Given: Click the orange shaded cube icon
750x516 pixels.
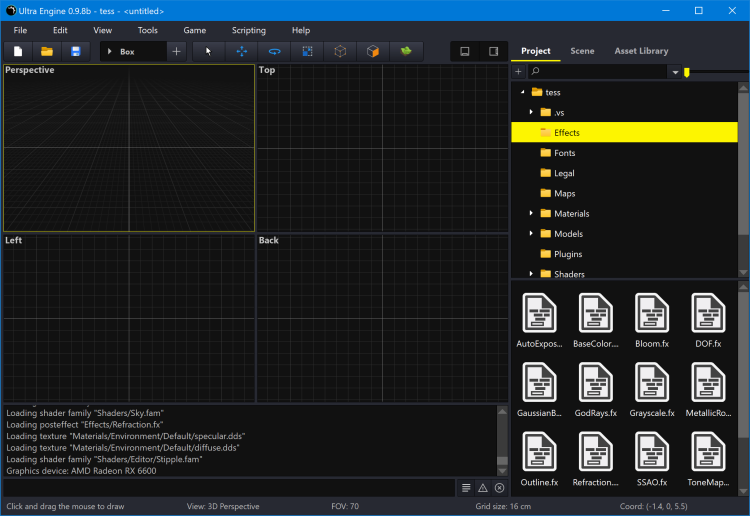Looking at the screenshot, I should click(x=373, y=51).
